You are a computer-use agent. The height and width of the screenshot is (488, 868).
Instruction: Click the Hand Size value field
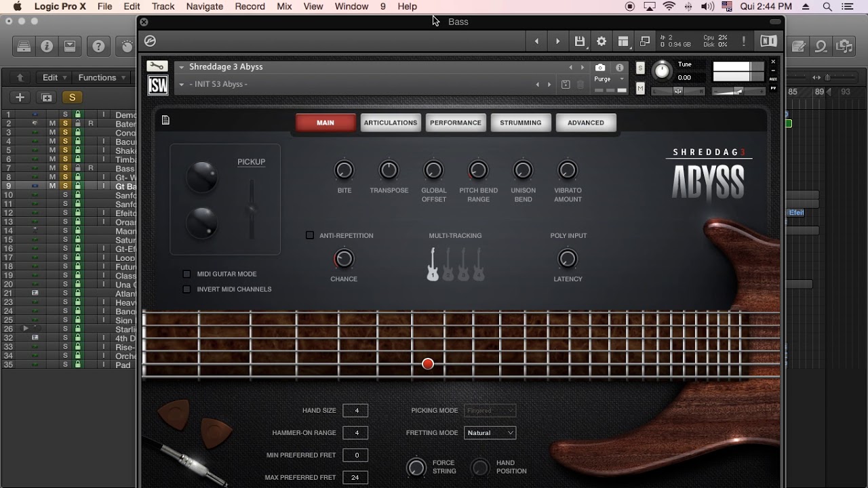point(355,410)
